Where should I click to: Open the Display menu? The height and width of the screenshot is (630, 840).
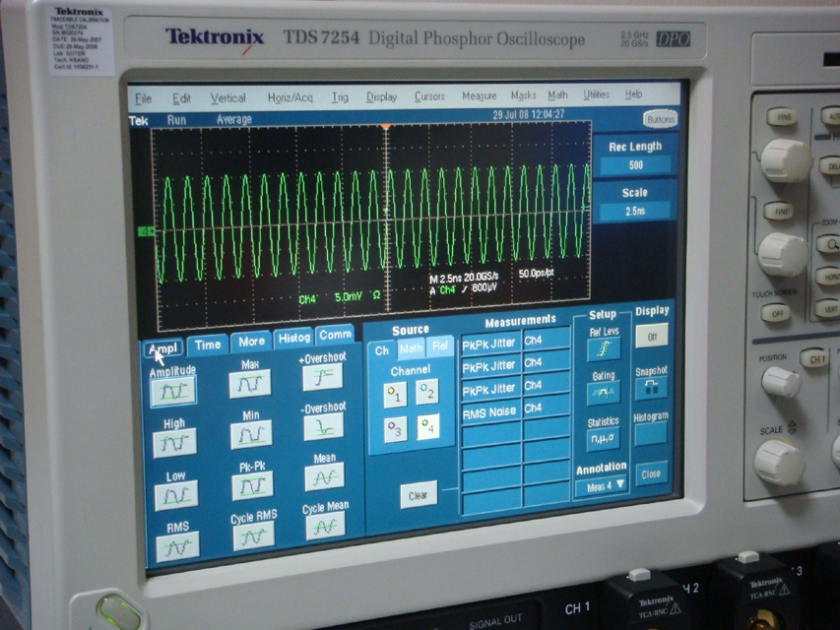[382, 97]
